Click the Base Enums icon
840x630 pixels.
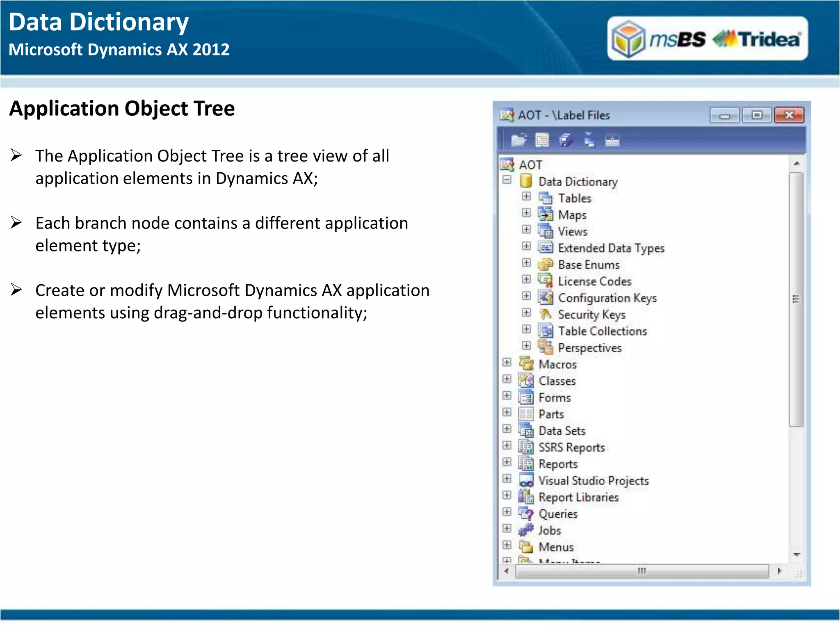(x=546, y=265)
